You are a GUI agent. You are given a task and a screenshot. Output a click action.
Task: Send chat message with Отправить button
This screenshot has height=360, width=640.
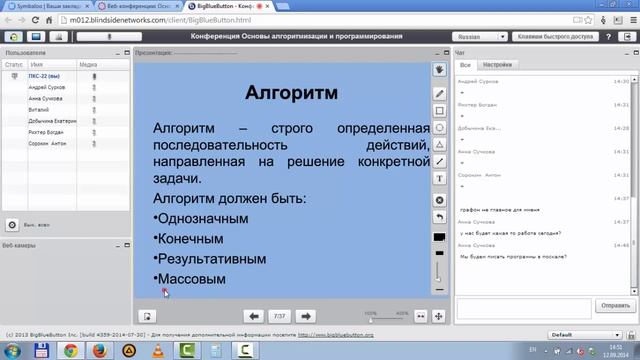click(615, 306)
